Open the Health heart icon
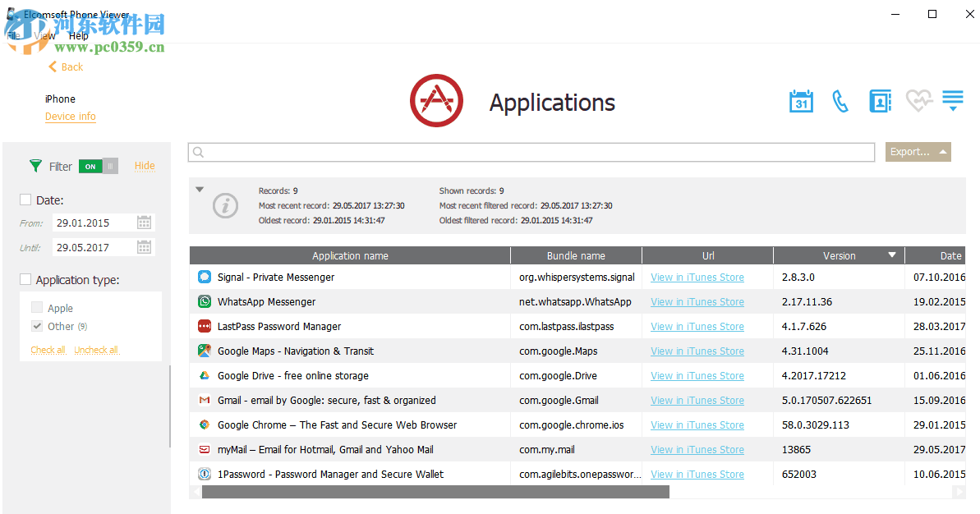The width and height of the screenshot is (980, 514). (x=918, y=101)
